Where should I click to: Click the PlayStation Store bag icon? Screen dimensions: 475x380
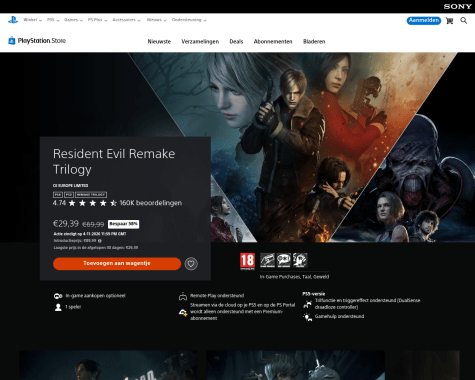coord(12,41)
